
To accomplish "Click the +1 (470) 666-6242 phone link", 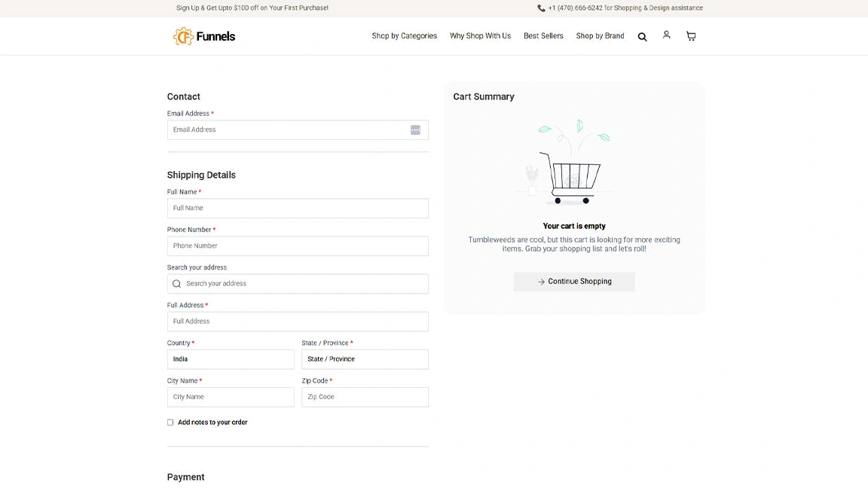I will tap(575, 8).
